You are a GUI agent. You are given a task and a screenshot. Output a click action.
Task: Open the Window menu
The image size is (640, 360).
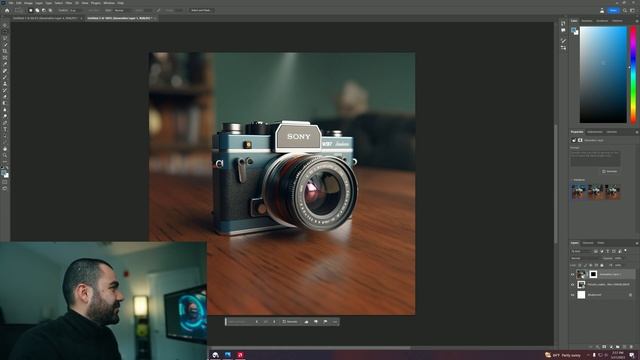(109, 3)
